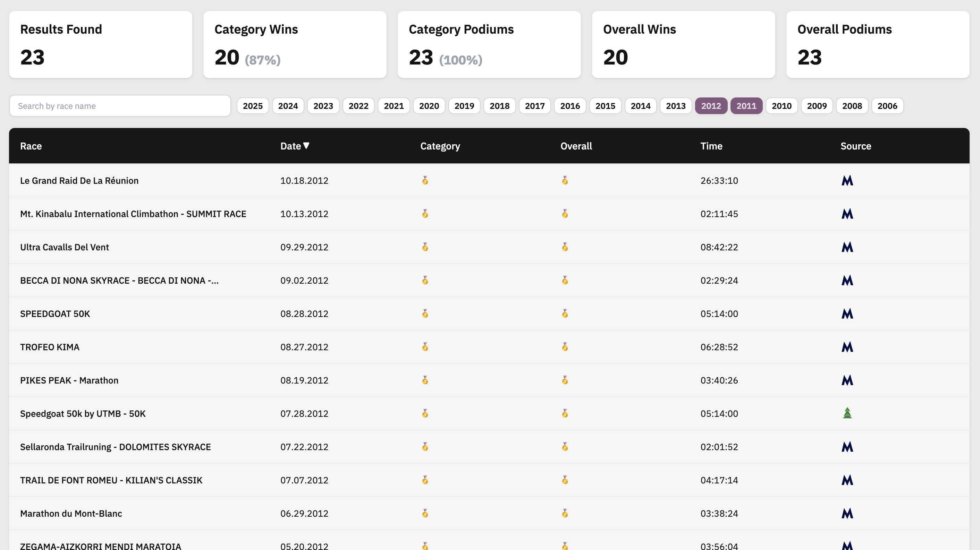Screen dimensions: 980x550
Task: Open the M source icon for Sellaronda DOLOMITES SKYRACE
Action: click(847, 447)
